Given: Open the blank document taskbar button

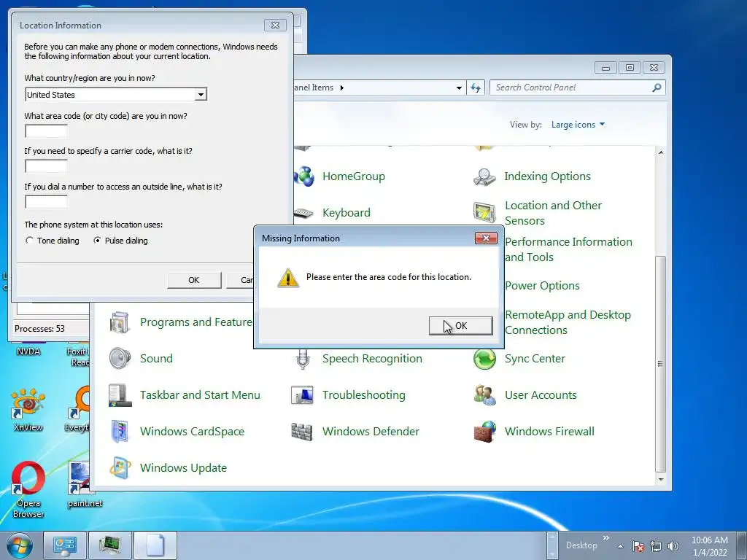Looking at the screenshot, I should (x=155, y=545).
